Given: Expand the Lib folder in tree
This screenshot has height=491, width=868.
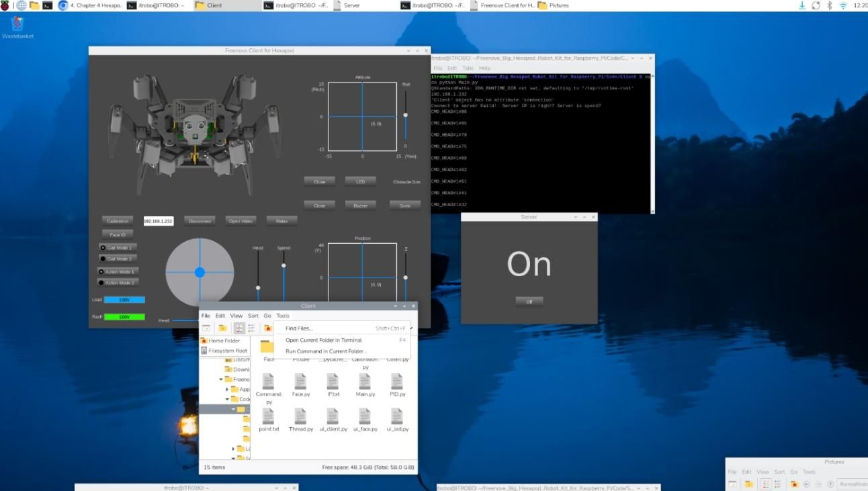Looking at the screenshot, I should point(233,449).
